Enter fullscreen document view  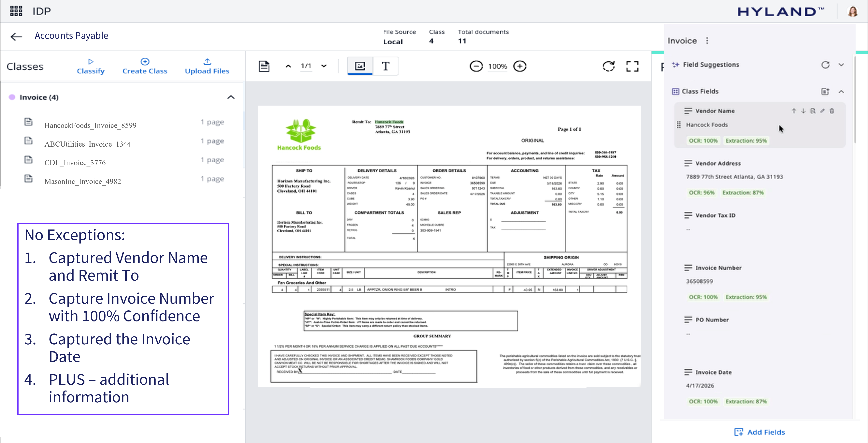pyautogui.click(x=632, y=66)
